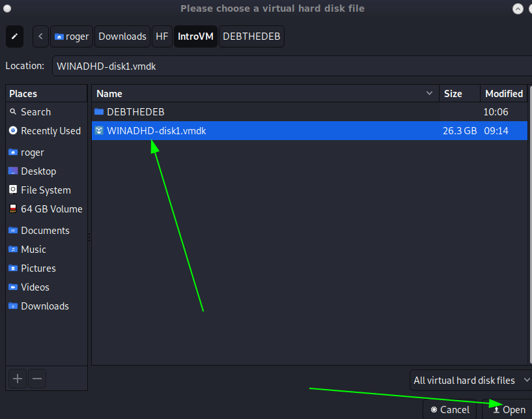Screen dimensions: 532x419
Task: Open the 64 GB Volume
Action: (51, 209)
